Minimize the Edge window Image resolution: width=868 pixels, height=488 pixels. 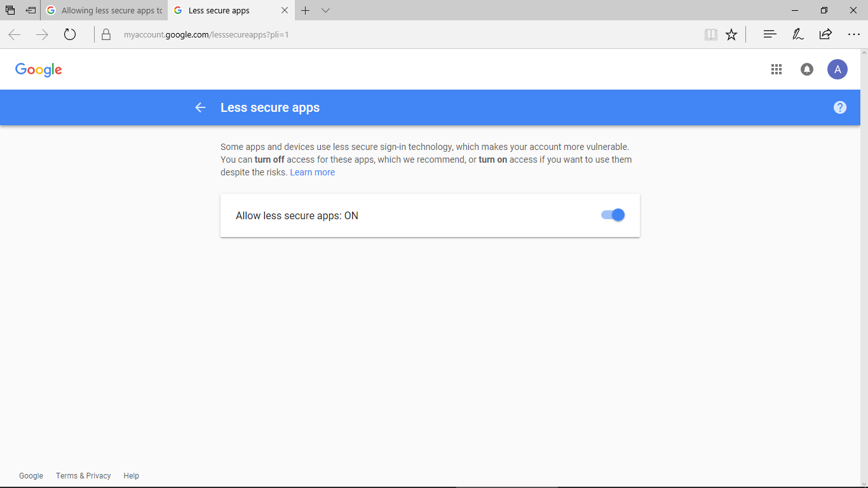click(795, 10)
